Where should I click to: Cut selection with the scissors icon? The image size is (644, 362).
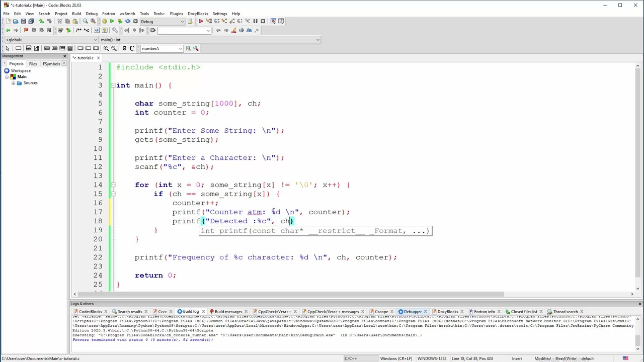tap(59, 21)
